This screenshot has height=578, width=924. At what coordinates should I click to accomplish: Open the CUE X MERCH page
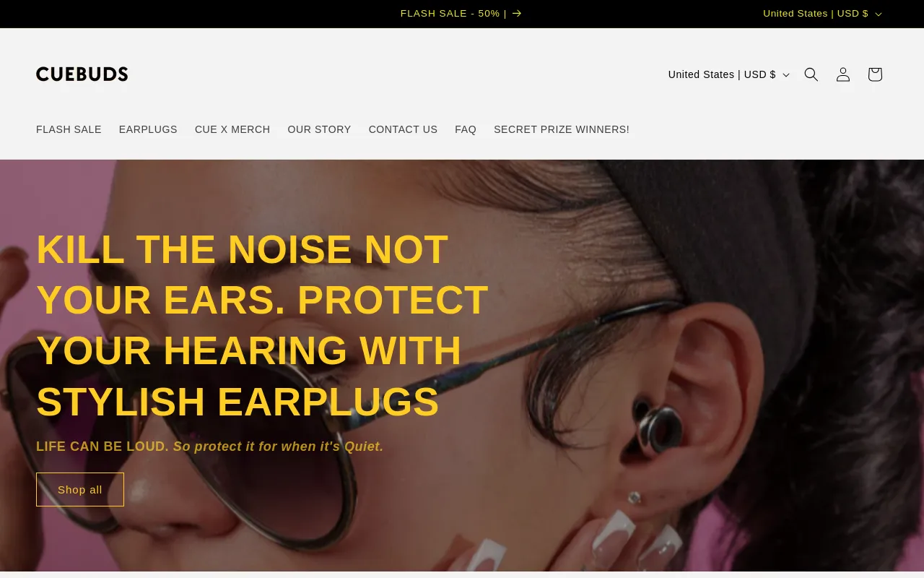[232, 129]
